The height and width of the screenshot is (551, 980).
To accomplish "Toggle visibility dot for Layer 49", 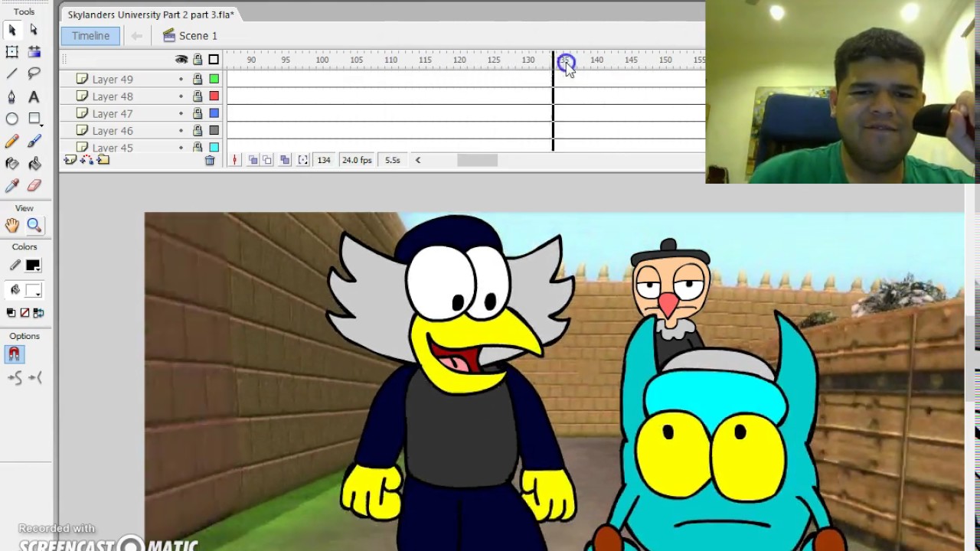I will click(181, 79).
